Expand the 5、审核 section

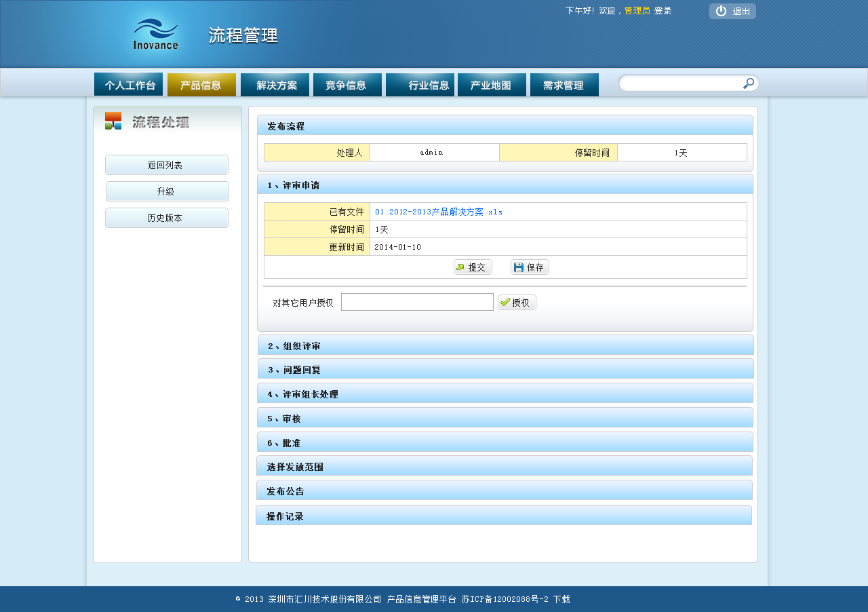(x=505, y=418)
